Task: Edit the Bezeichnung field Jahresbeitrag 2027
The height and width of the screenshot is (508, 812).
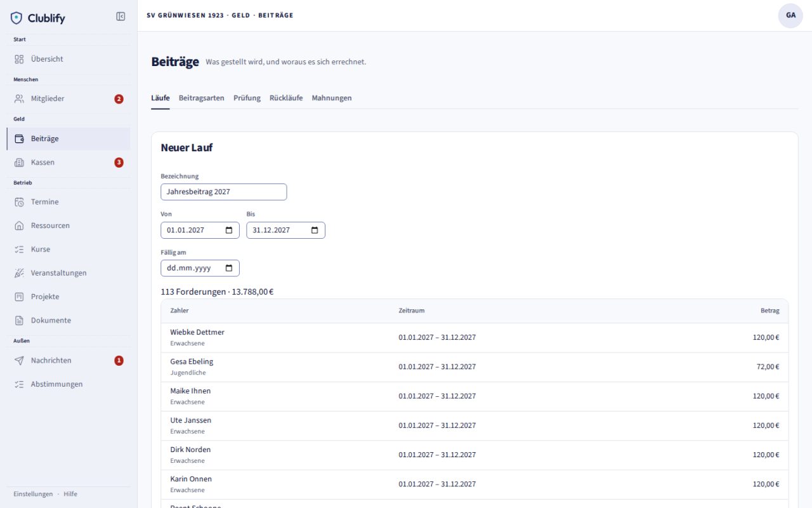Action: (224, 192)
